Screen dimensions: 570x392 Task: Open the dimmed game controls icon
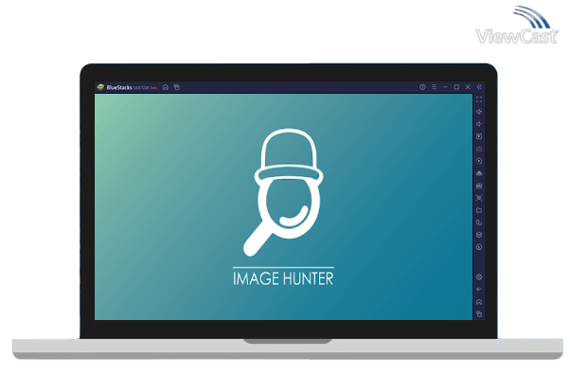(x=479, y=149)
